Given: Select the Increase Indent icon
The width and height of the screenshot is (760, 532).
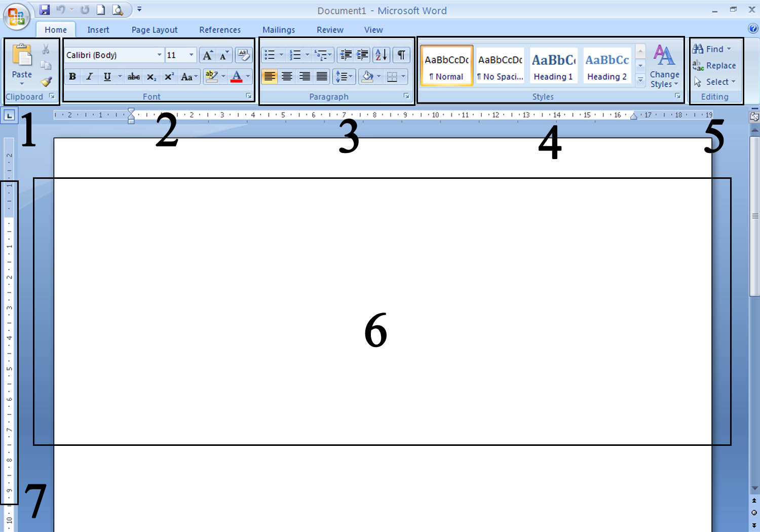Looking at the screenshot, I should point(362,55).
